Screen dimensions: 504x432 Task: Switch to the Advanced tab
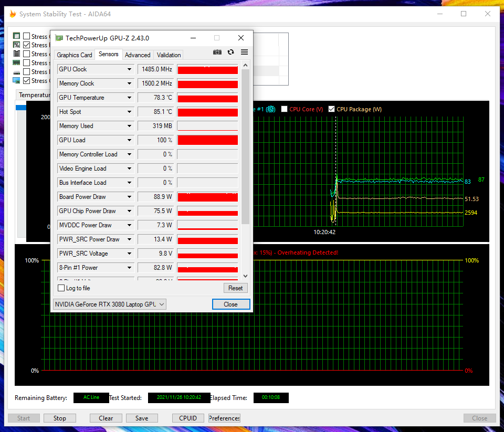(x=138, y=55)
